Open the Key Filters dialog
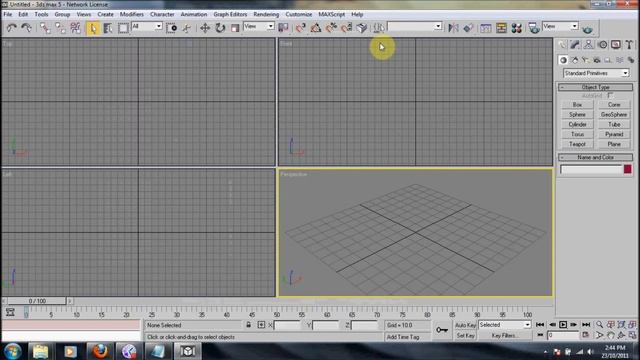Screen dimensions: 640x360 click(x=505, y=336)
